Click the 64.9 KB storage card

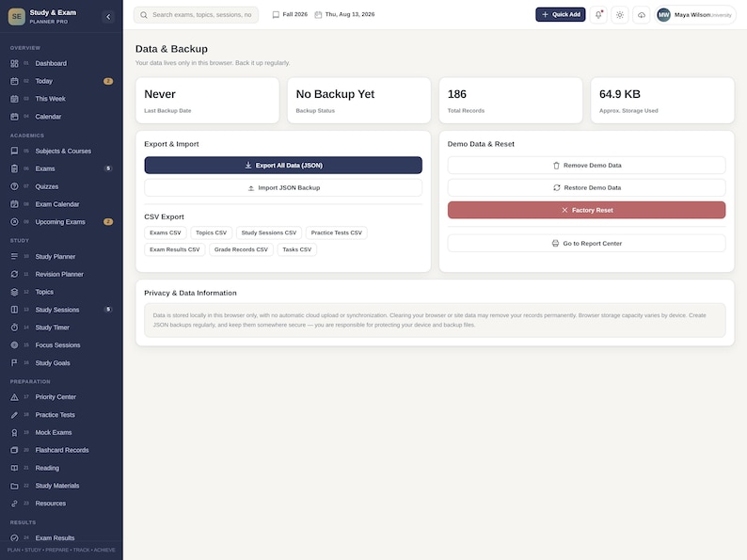click(662, 101)
